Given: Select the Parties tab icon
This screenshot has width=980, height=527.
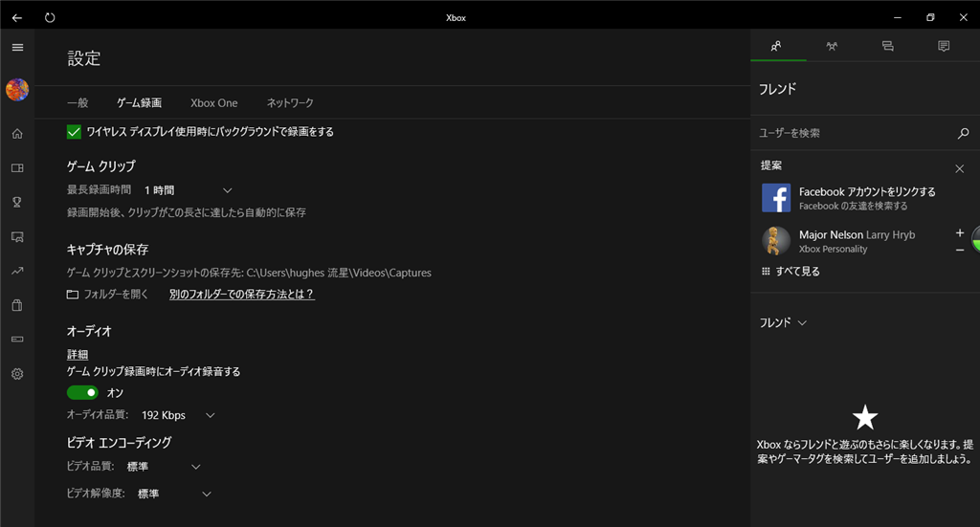Looking at the screenshot, I should [x=832, y=46].
